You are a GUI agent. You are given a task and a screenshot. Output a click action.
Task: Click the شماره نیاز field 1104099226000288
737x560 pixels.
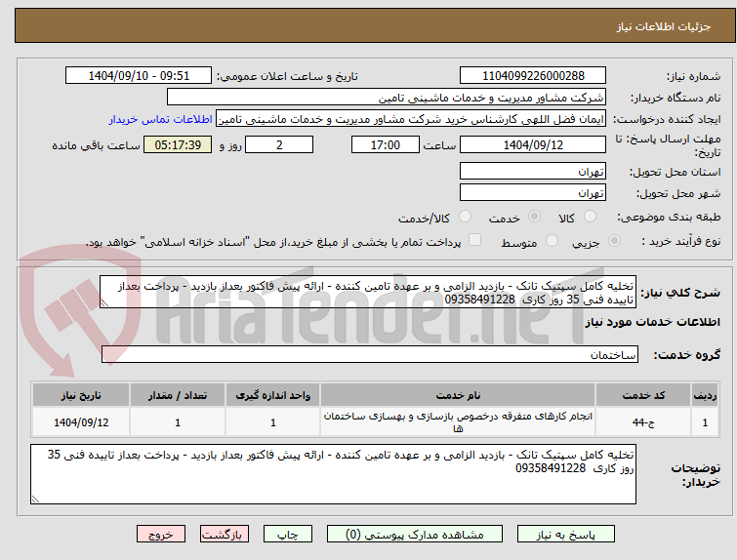[533, 75]
